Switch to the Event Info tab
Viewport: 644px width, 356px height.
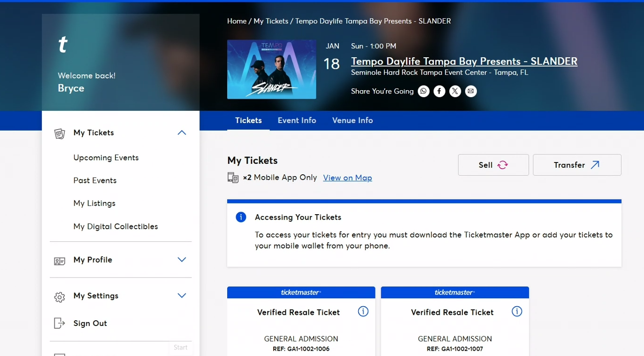click(x=297, y=120)
